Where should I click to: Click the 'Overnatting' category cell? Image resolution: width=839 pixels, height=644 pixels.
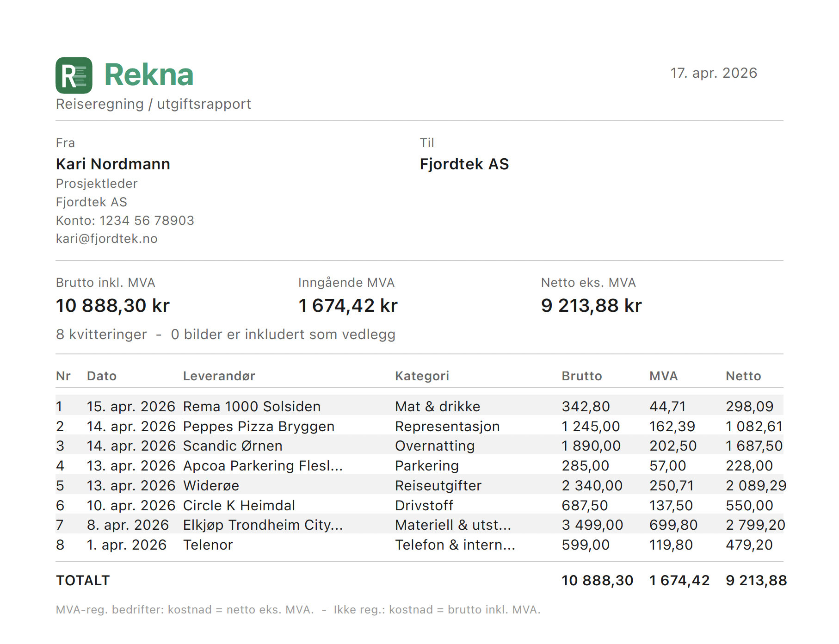(435, 446)
